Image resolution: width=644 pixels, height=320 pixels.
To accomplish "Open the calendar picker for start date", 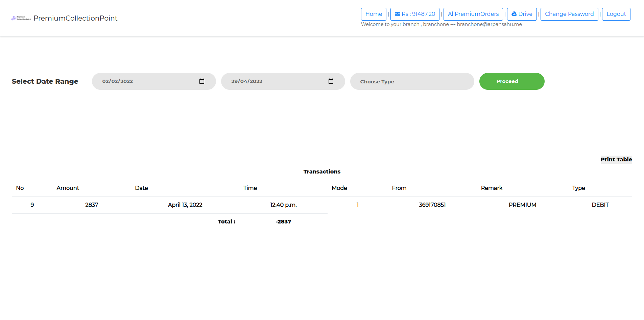I will pos(202,81).
